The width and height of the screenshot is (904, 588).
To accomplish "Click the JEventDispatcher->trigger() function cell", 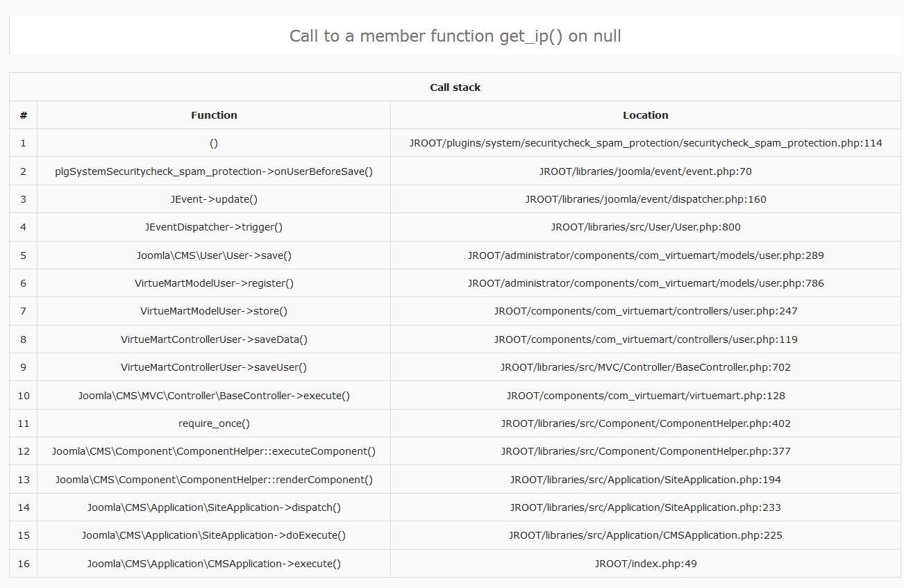I will click(214, 227).
